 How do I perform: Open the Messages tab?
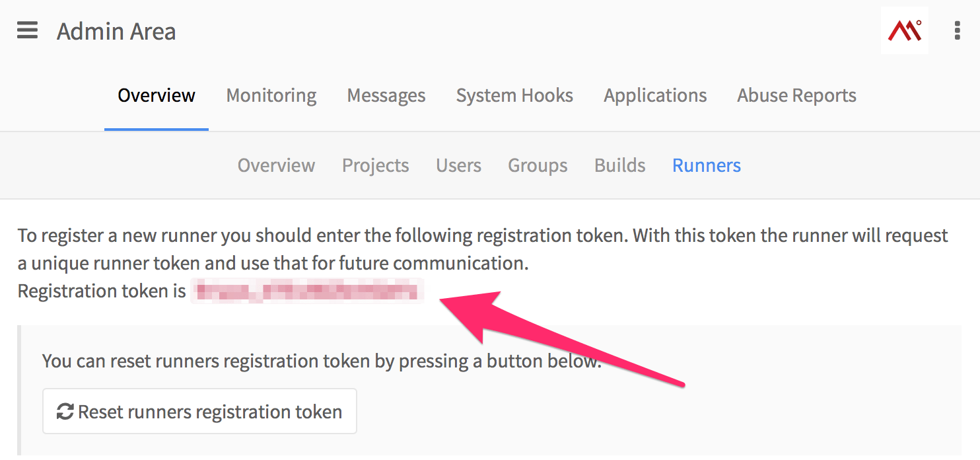point(386,96)
